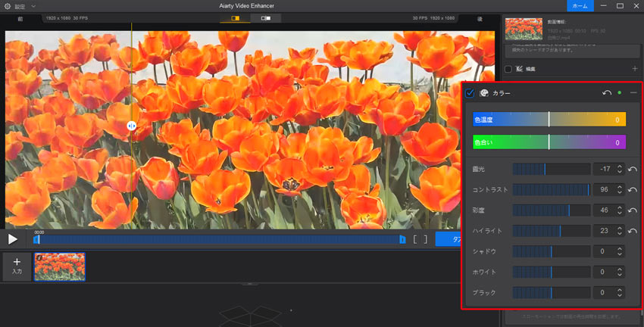The image size is (644, 327).
Task: Click the ブラック value field showing 0
Action: click(604, 292)
